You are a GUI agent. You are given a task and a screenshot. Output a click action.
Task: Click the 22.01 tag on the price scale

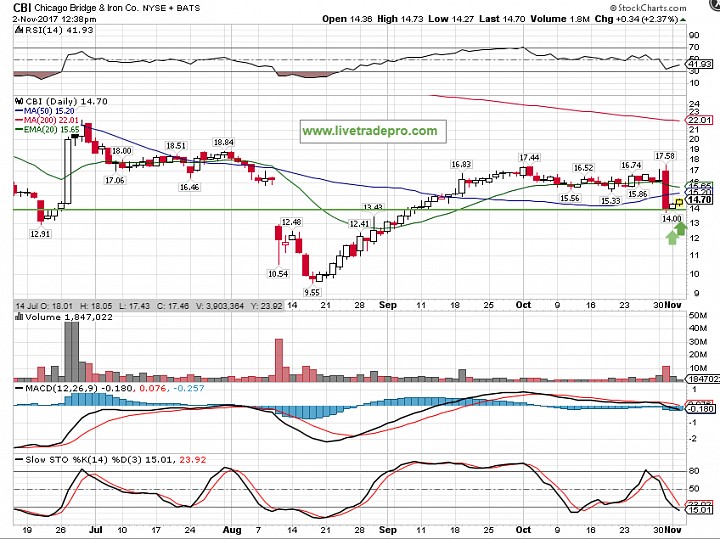coord(699,120)
